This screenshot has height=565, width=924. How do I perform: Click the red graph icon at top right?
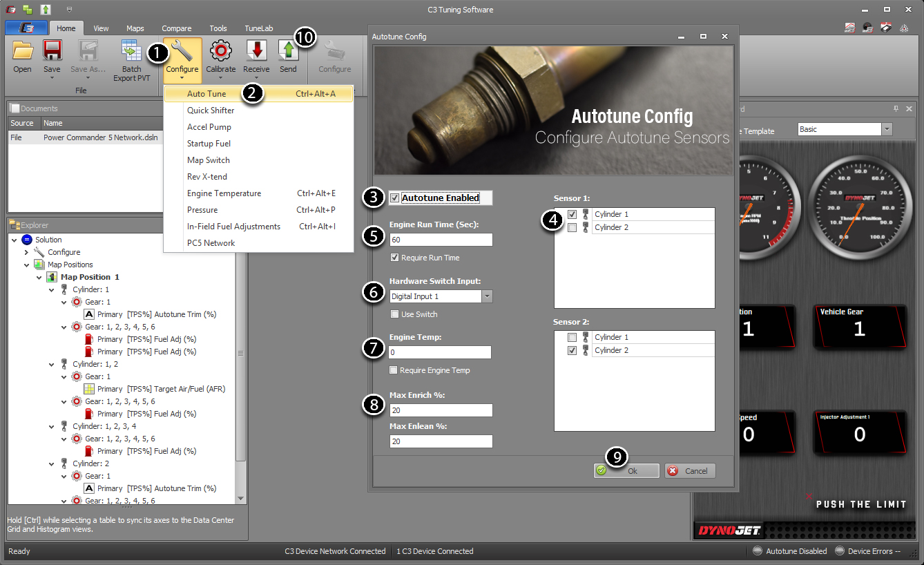coord(851,28)
